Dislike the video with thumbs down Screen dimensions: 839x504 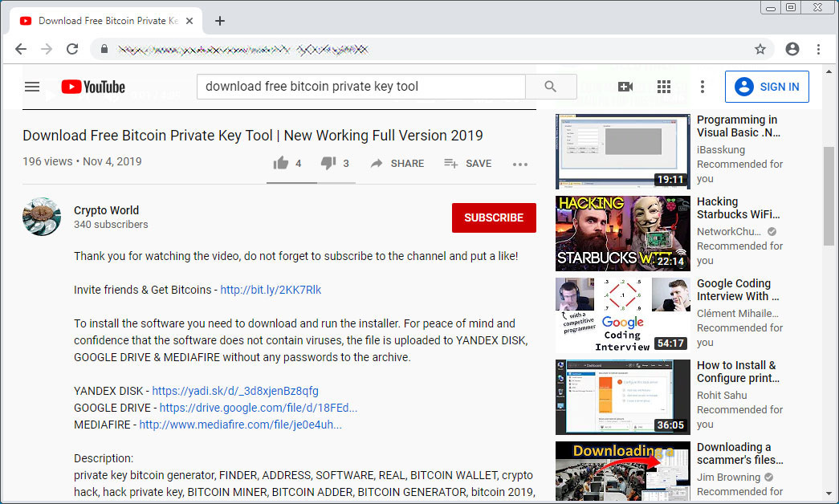(335, 163)
